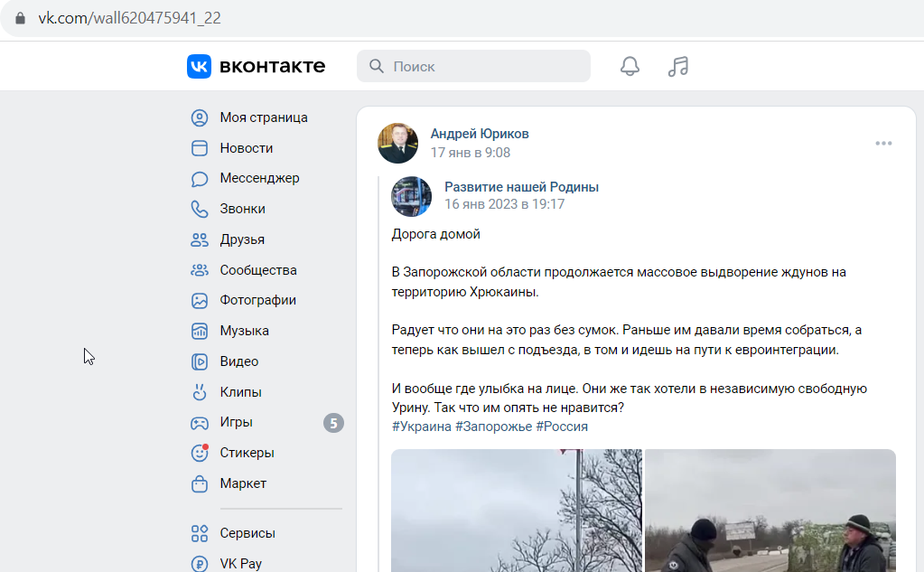Open Музыка label in sidebar
Viewport: 924px width, 572px height.
[x=244, y=331]
